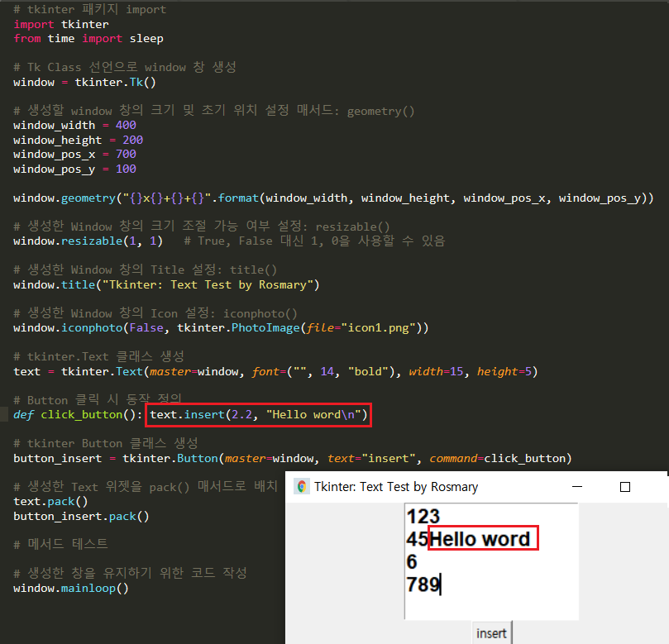Click 'def click_button():' in the code
This screenshot has width=669, height=644.
coord(78,414)
